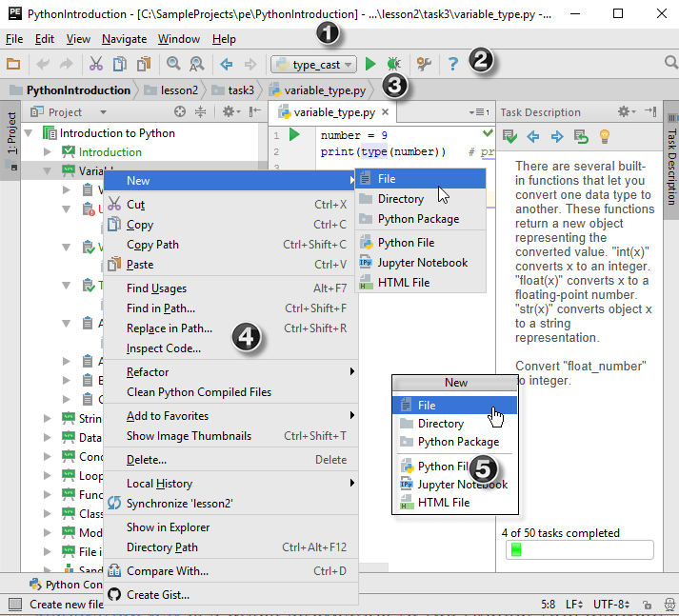Click the Replace toolbar icon

click(196, 64)
